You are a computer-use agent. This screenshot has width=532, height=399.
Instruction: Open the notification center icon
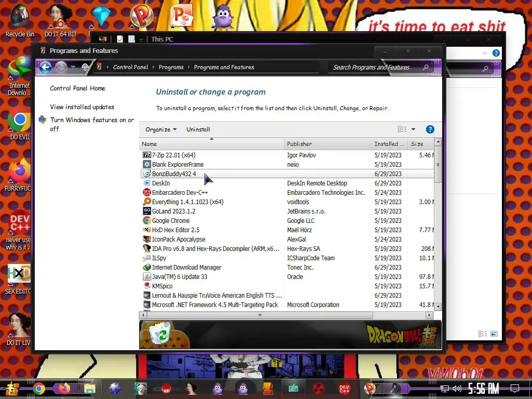[515, 389]
